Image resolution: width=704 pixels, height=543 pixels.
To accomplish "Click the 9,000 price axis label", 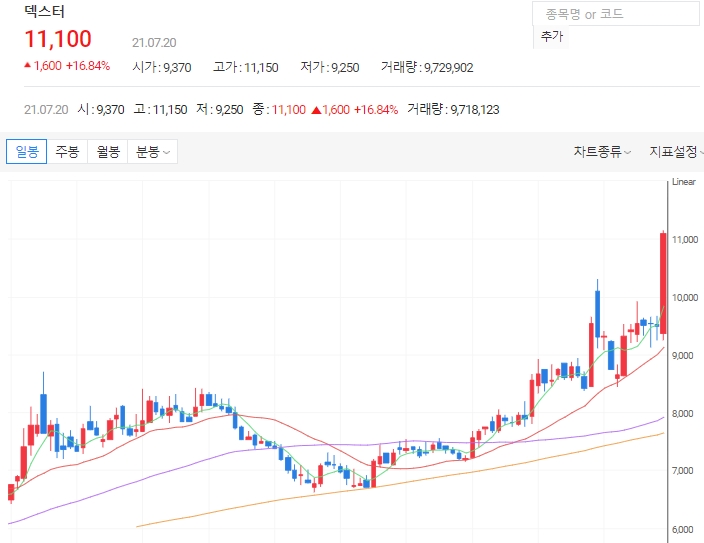I will (682, 355).
